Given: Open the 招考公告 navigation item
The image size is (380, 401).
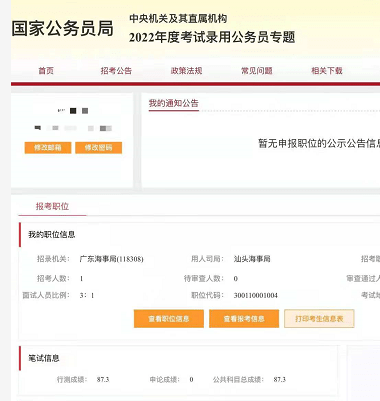Looking at the screenshot, I should (x=116, y=71).
